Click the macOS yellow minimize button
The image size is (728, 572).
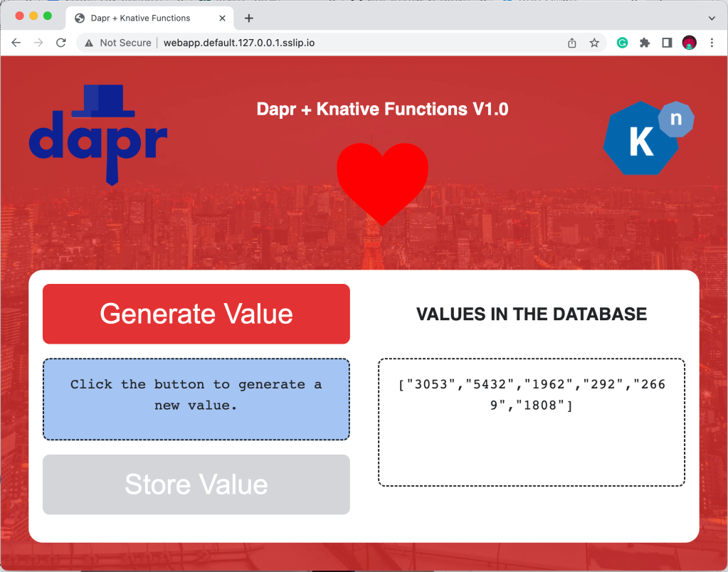click(33, 16)
